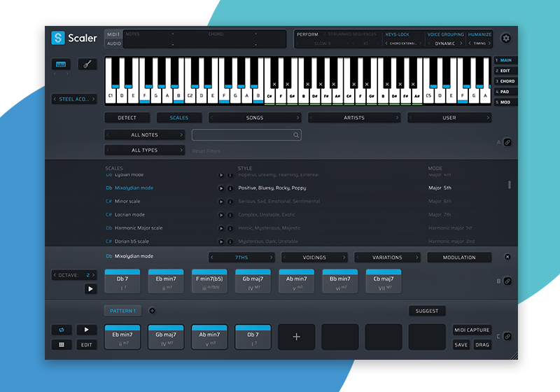This screenshot has height=392, width=560.
Task: Toggle AUDIO input mode
Action: coord(113,43)
